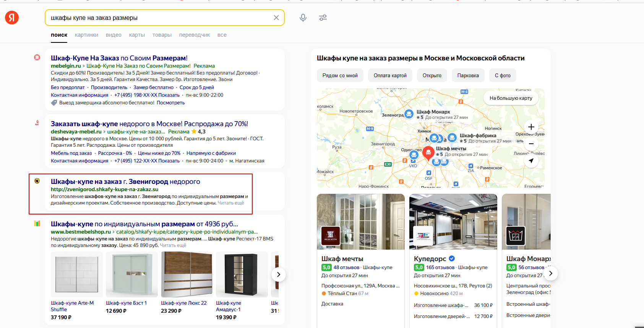
Task: Click the zvenigorod.shkafy-kupe site favicon
Action: [x=37, y=181]
